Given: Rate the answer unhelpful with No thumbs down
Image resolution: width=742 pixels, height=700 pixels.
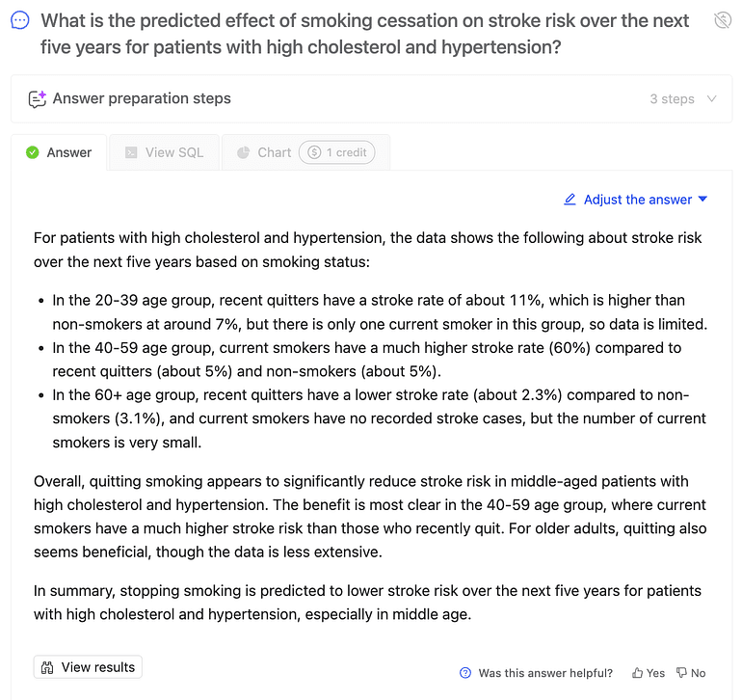Looking at the screenshot, I should tap(691, 673).
